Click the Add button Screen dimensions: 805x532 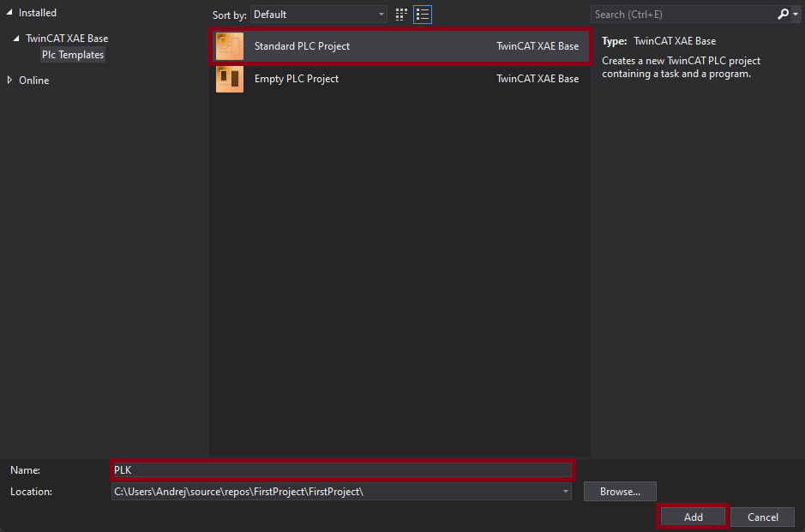coord(693,517)
